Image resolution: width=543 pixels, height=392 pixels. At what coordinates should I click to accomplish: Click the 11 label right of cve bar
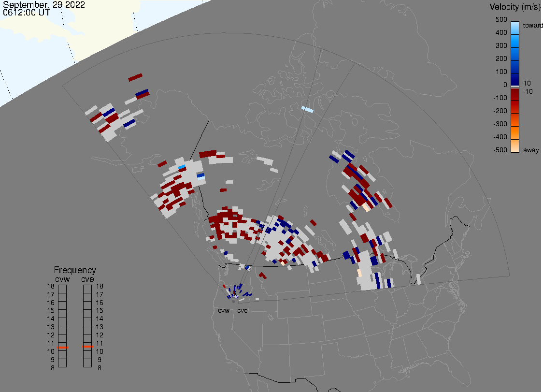tap(100, 343)
